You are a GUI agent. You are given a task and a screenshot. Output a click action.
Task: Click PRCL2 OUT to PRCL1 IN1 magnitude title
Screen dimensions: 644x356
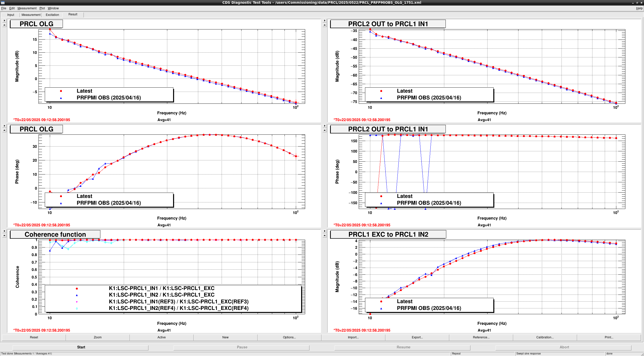[x=388, y=24]
